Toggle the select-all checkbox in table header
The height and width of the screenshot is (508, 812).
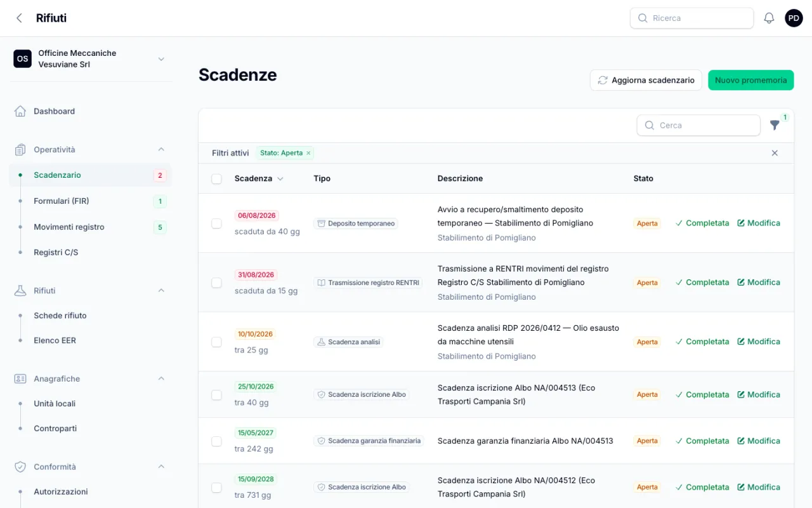tap(216, 179)
